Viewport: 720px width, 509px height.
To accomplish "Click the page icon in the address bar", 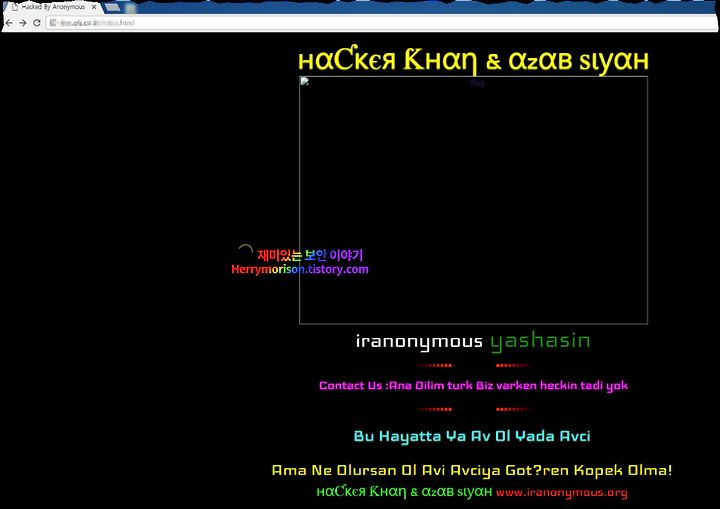I will pyautogui.click(x=53, y=23).
